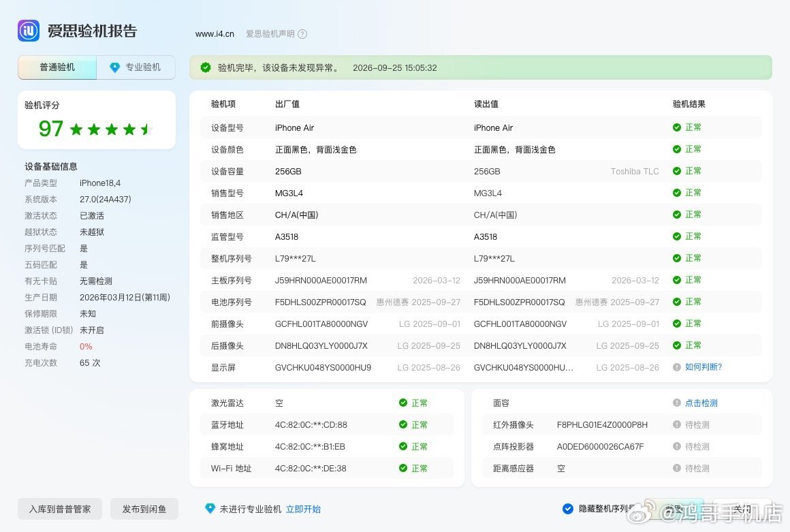Click the 待检测 icon for 红外摄像头
Screen dimensions: 790x532
[x=677, y=424]
